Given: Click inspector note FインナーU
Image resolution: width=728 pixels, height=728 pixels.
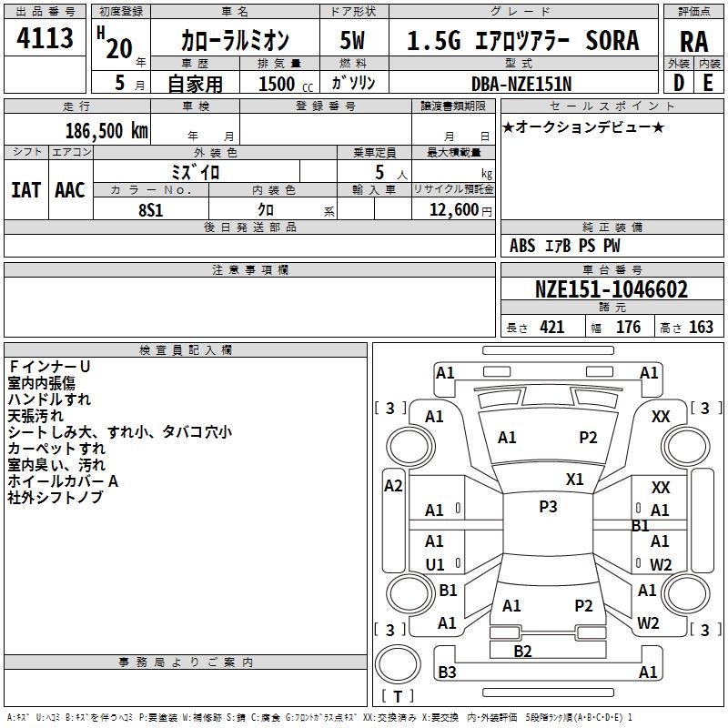Looking at the screenshot, I should coord(49,367).
